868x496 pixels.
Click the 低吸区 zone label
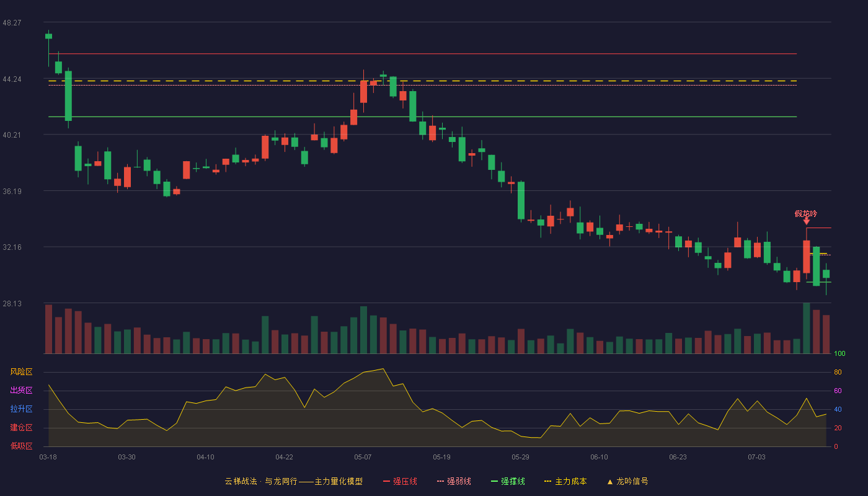21,446
